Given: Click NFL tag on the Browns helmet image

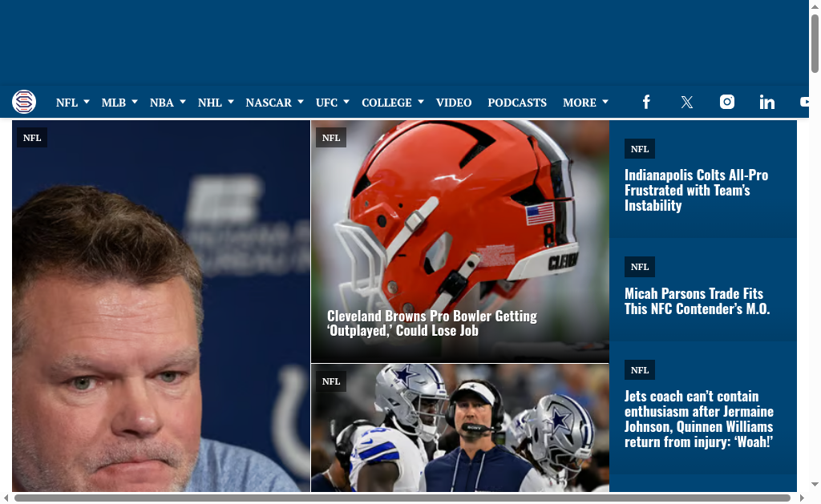Looking at the screenshot, I should pyautogui.click(x=331, y=138).
